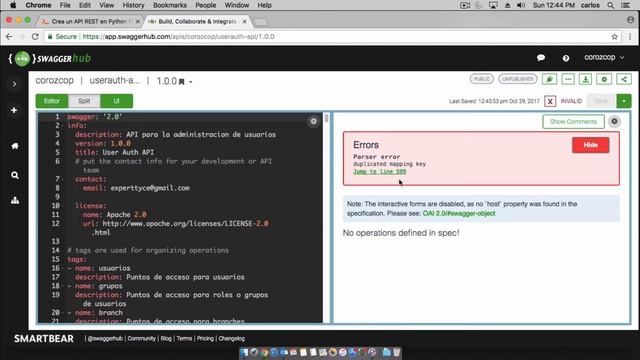Open Spotlight search in menu bar

[611, 5]
